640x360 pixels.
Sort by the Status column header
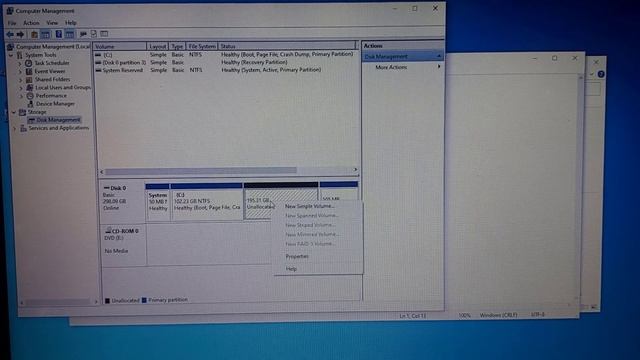coord(287,46)
